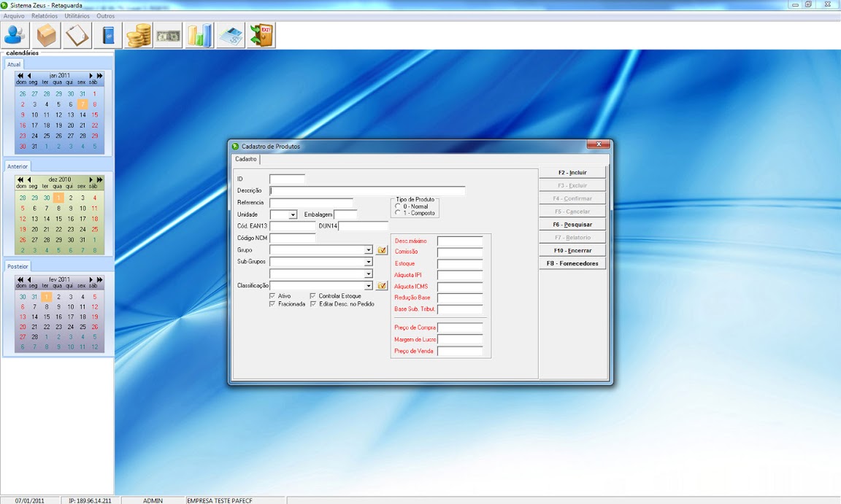
Task: Click the F2 - Incluir button
Action: [572, 172]
